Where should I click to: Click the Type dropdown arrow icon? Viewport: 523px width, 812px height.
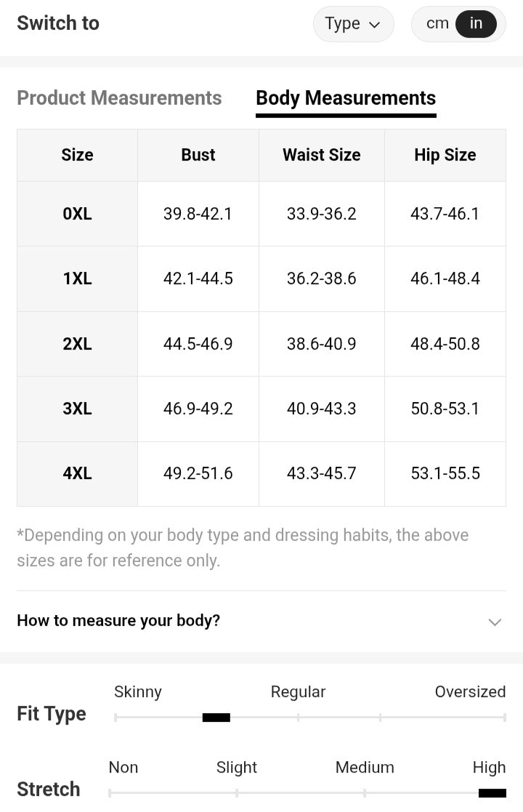[375, 25]
